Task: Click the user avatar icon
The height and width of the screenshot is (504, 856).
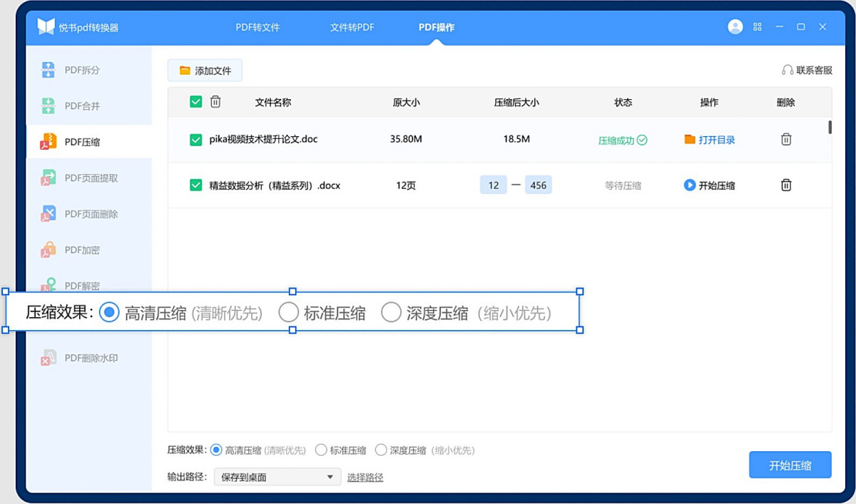Action: [735, 26]
